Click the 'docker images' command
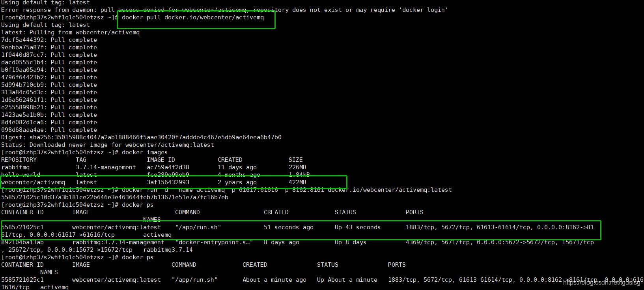The width and height of the screenshot is (644, 290). coord(145,152)
